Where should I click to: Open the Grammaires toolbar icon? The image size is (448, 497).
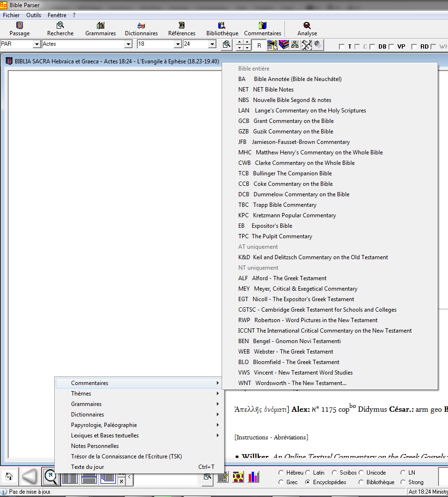(x=101, y=29)
